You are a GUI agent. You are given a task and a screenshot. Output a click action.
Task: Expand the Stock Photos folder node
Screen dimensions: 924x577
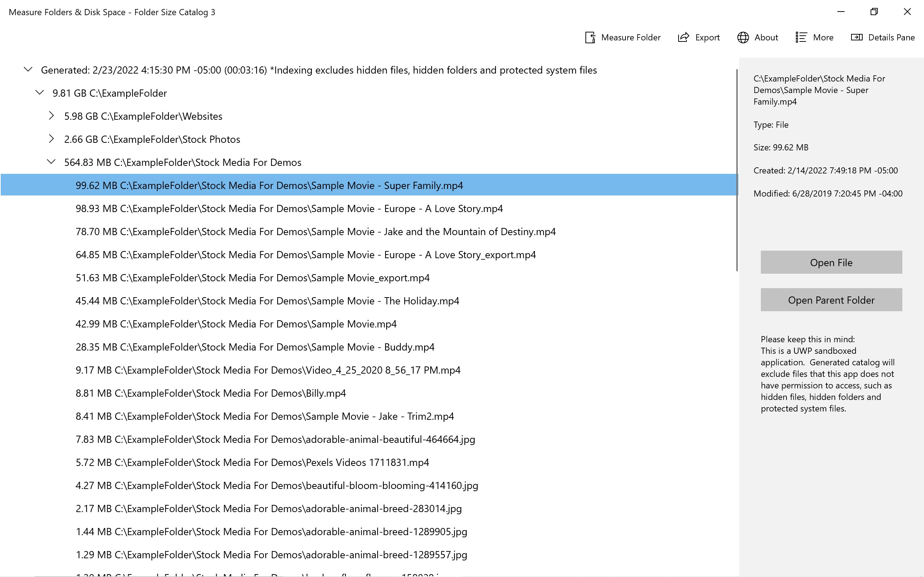[x=52, y=139]
